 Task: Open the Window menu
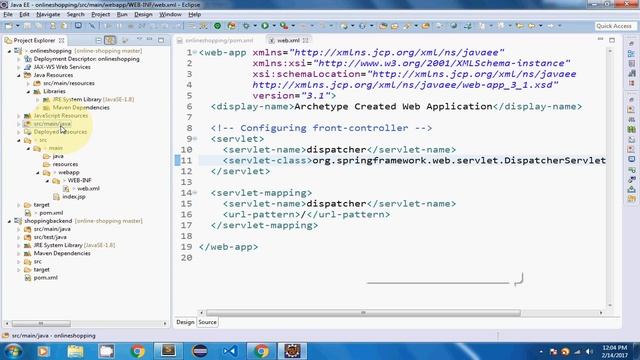coord(170,14)
